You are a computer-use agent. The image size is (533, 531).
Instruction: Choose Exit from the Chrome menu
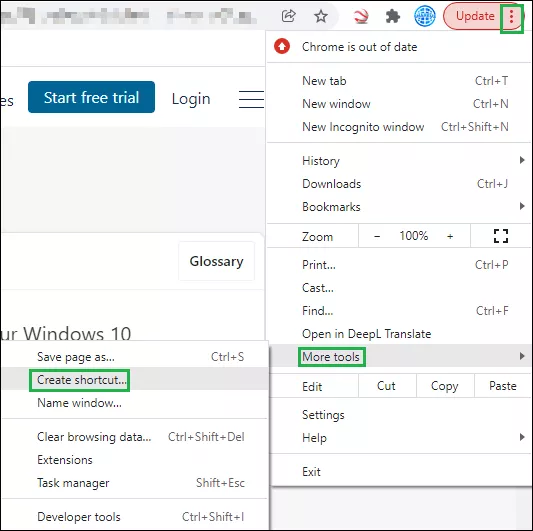[x=399, y=472]
